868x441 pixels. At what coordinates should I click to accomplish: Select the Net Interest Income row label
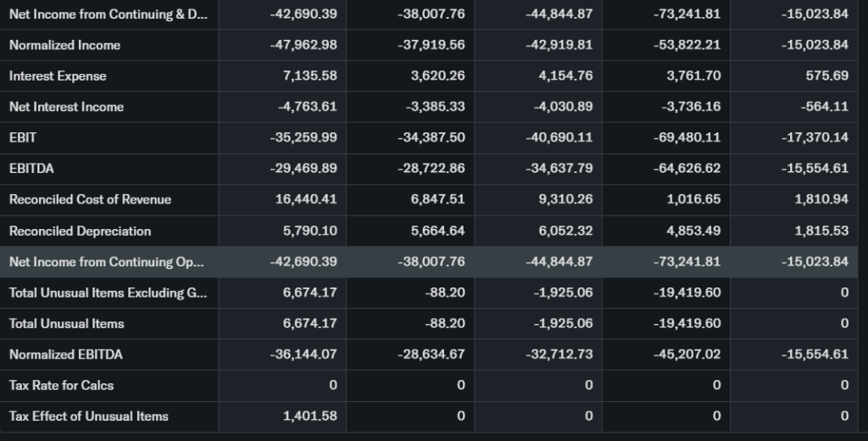tap(66, 107)
